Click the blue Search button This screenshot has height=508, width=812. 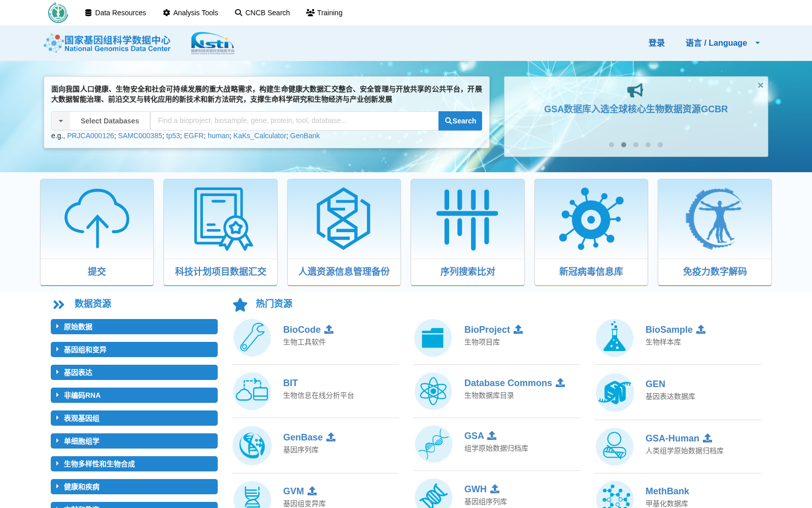tap(460, 121)
